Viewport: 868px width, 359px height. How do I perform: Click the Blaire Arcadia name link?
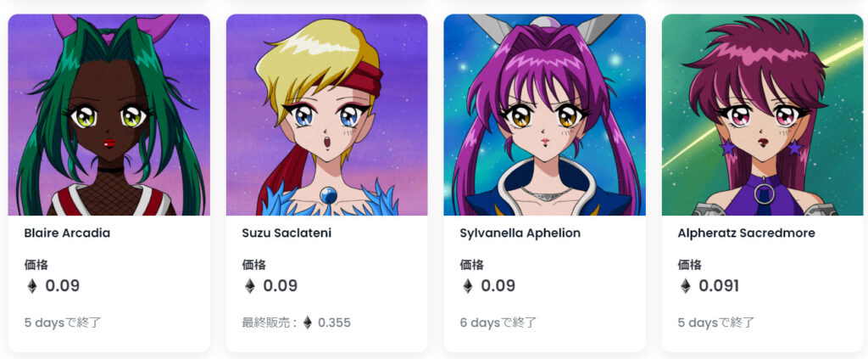tap(67, 233)
